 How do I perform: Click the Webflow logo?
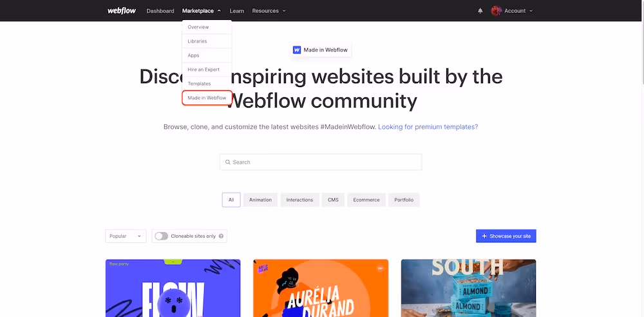(122, 11)
